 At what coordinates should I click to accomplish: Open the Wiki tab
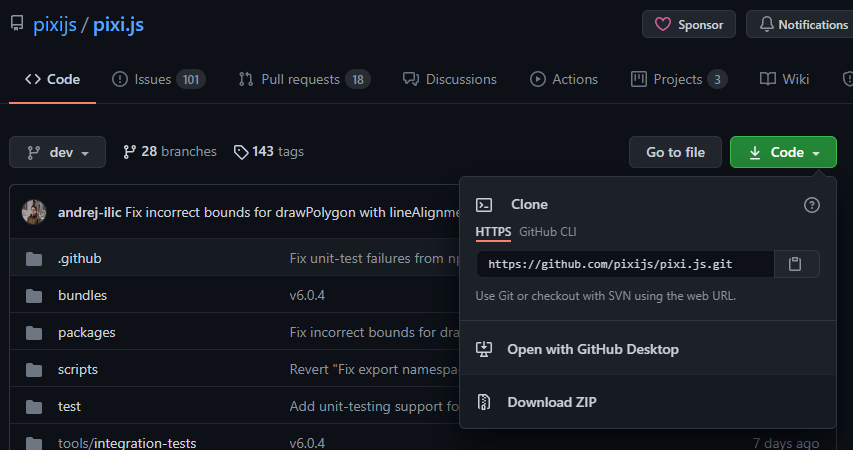[x=784, y=79]
